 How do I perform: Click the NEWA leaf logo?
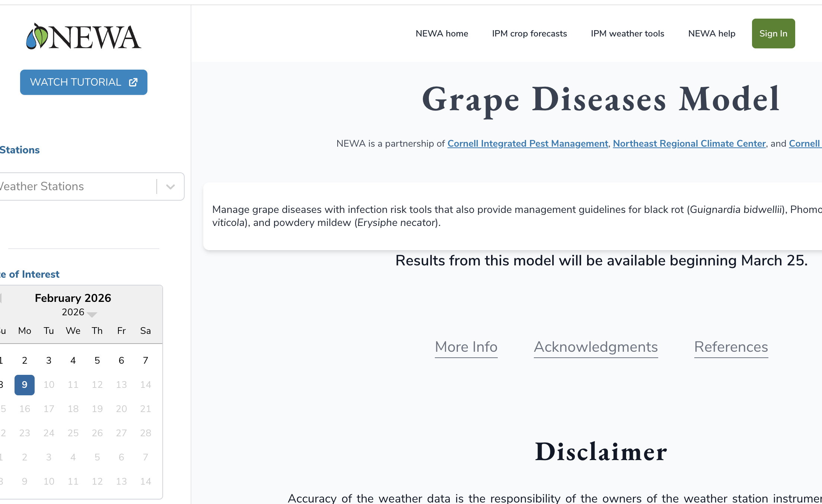83,36
